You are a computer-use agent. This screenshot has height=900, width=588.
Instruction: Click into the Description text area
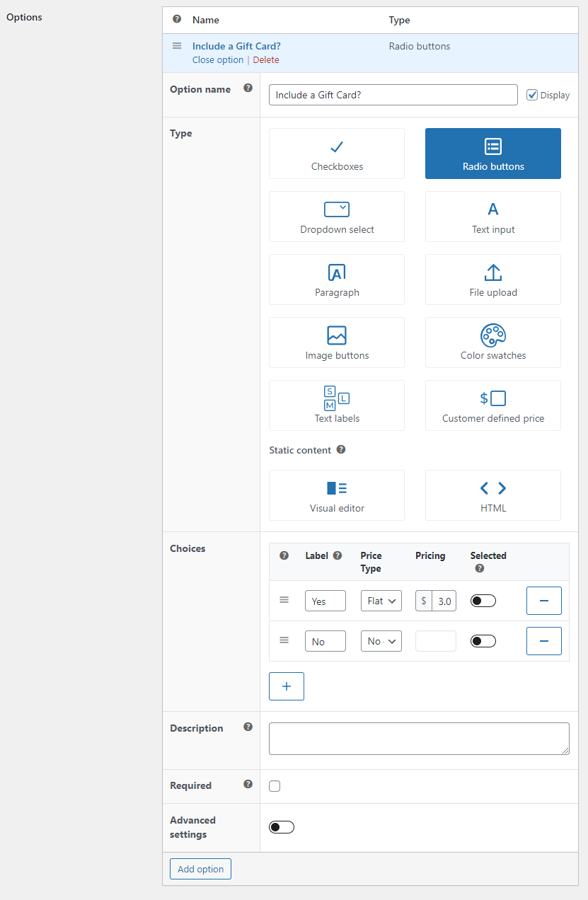[419, 738]
